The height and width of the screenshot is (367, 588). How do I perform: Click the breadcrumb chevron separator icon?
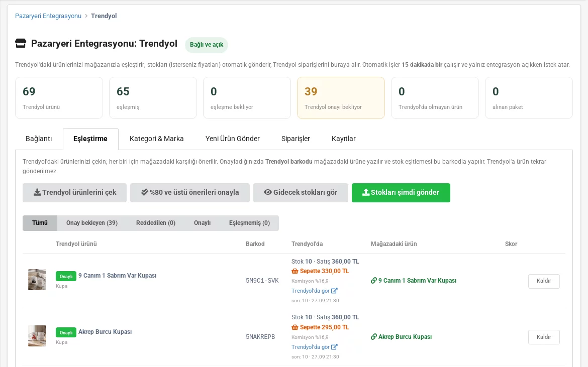(x=86, y=16)
